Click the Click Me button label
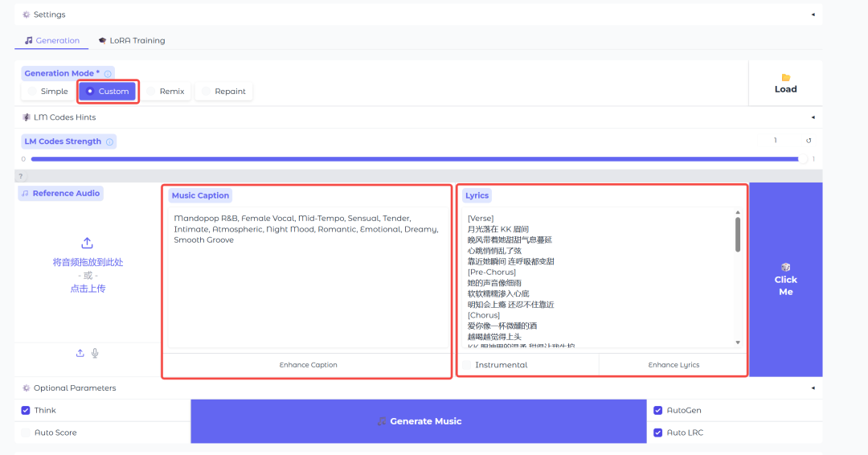Image resolution: width=868 pixels, height=455 pixels. point(785,285)
